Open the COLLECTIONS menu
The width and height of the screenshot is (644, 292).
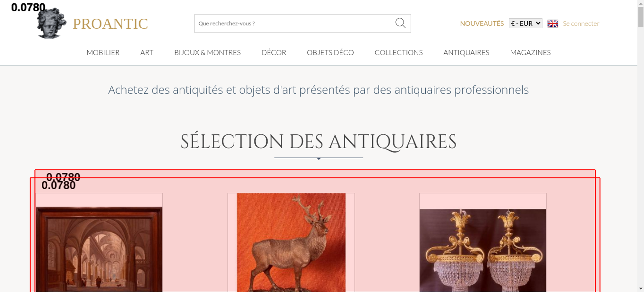click(x=399, y=52)
